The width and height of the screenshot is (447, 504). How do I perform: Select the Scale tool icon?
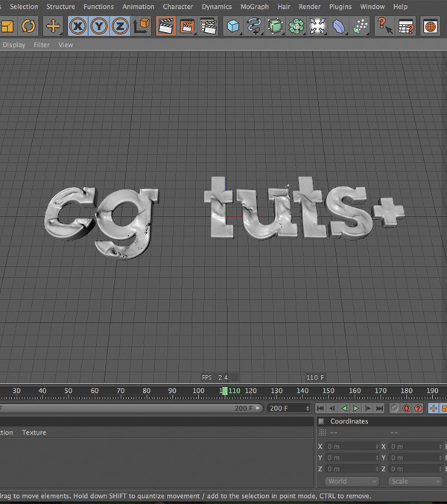7,26
